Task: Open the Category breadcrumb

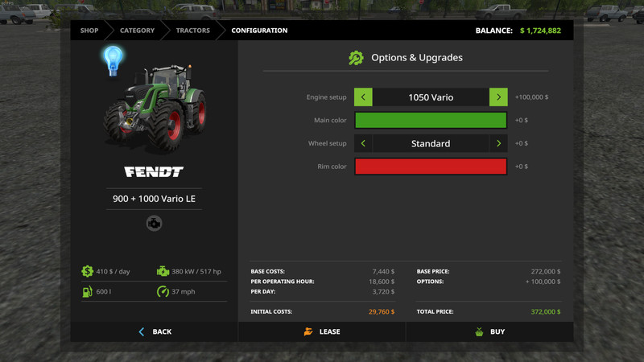Action: (x=137, y=31)
